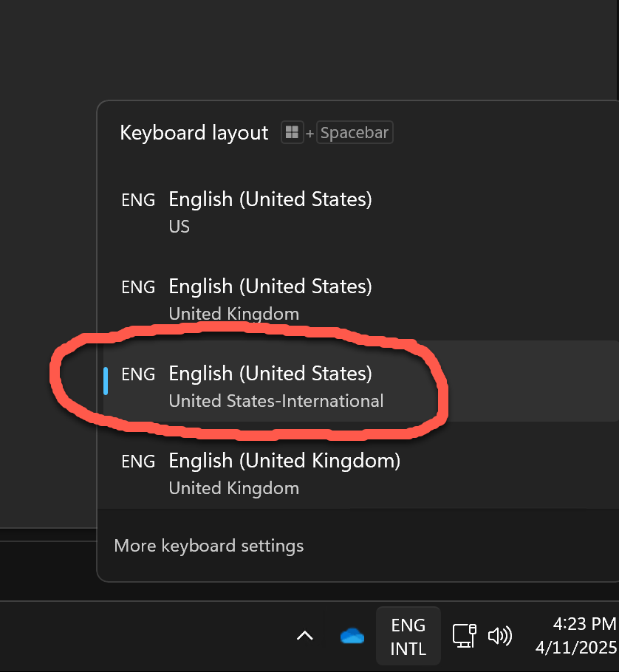Click the volume speaker icon

[500, 636]
